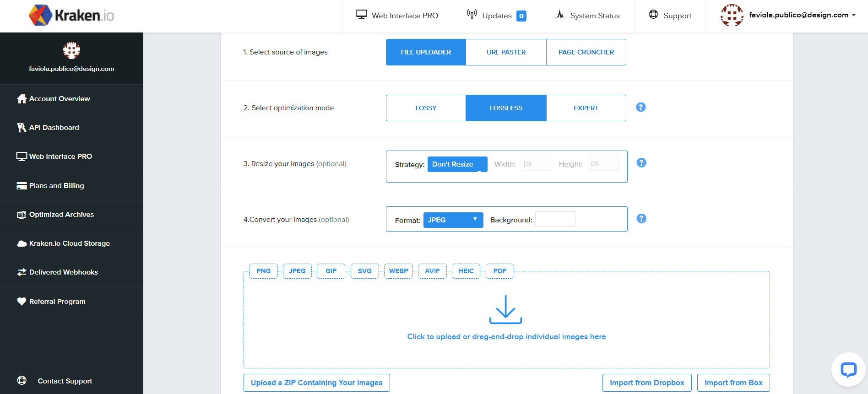Click the sidebar Web Interface PRO monitor icon

(x=22, y=157)
